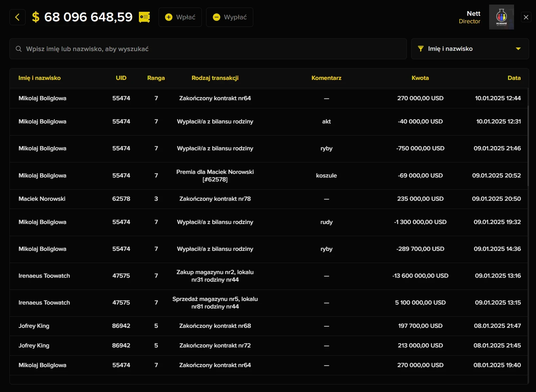Click the yellow filter funnel icon
This screenshot has width=536, height=392.
tap(421, 49)
